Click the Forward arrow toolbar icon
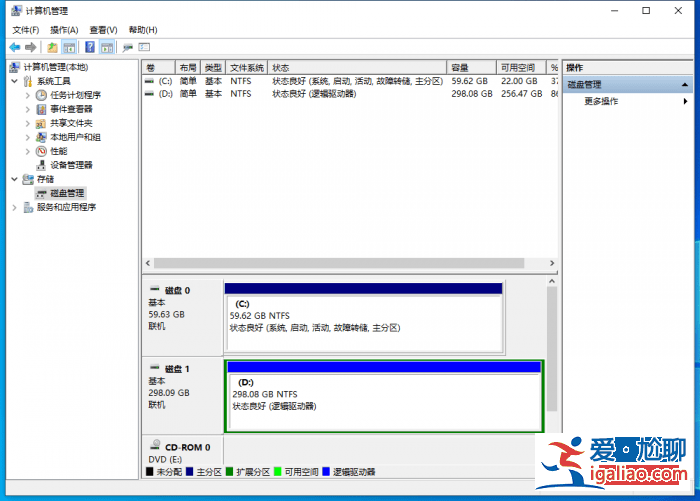 30,47
